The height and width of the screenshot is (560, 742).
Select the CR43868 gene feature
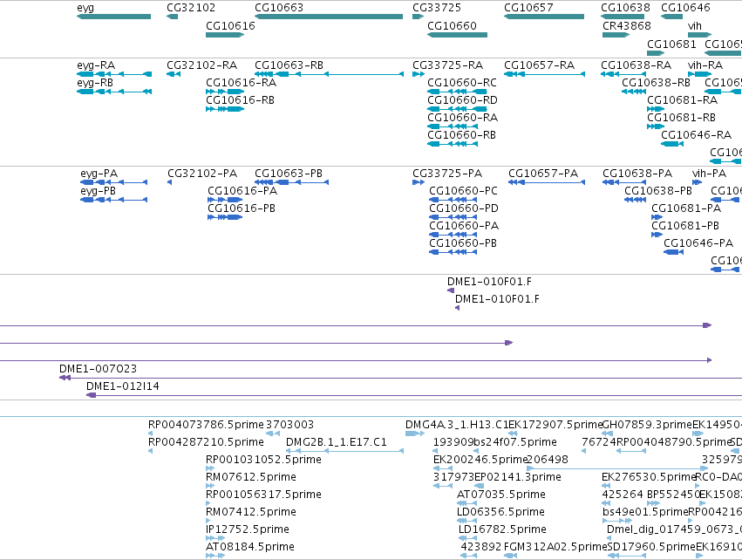(x=616, y=35)
